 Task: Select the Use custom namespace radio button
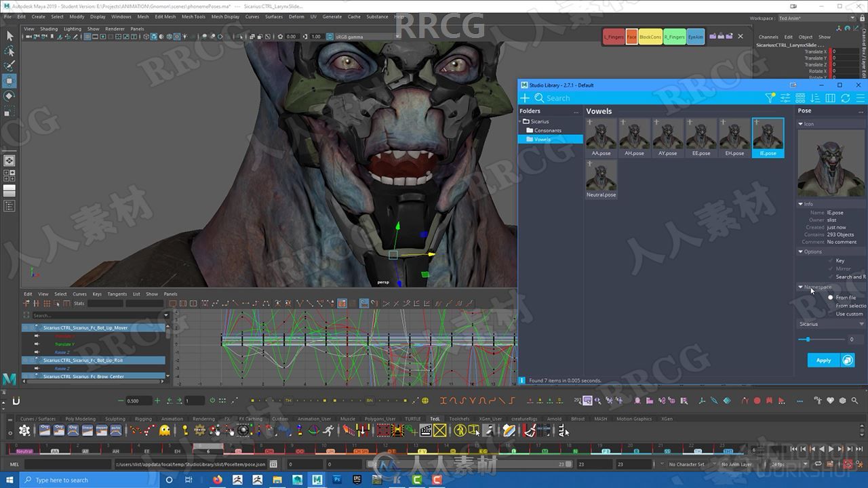tap(831, 314)
